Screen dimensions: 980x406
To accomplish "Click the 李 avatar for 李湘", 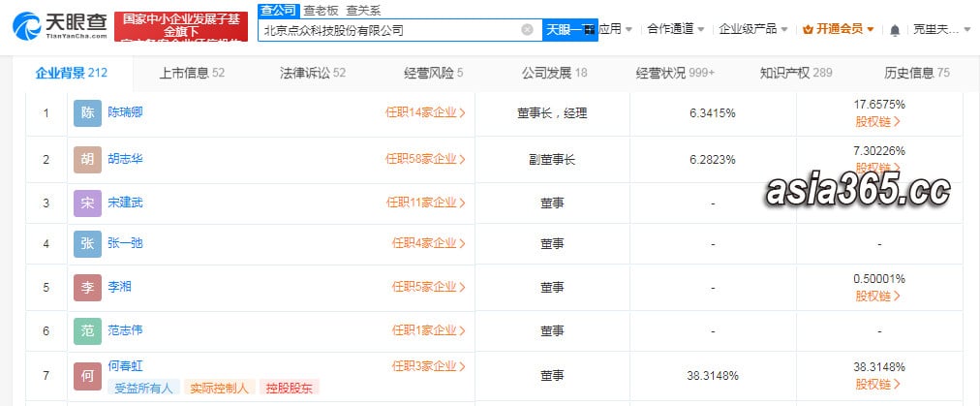I will [87, 287].
